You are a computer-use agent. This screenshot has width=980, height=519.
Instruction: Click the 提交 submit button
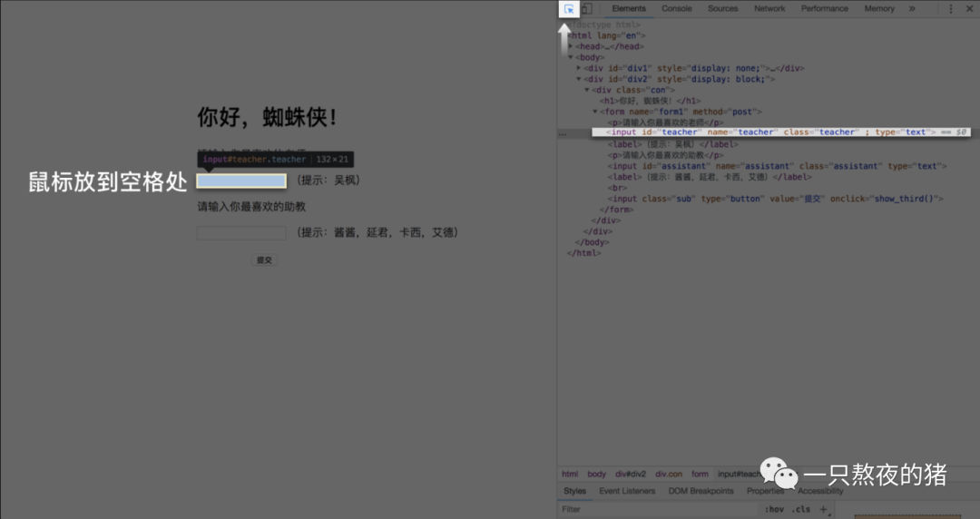(x=264, y=260)
